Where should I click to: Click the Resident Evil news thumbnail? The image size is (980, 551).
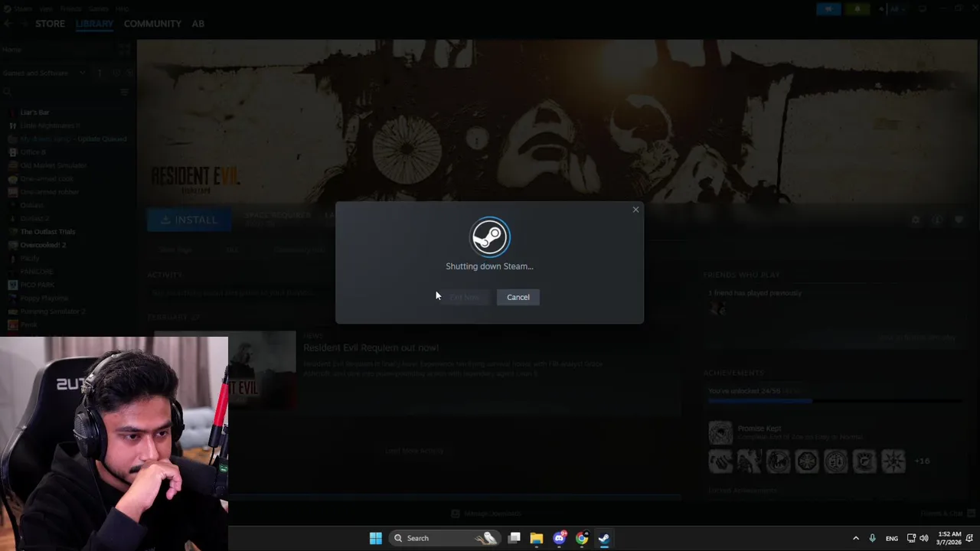coord(263,370)
